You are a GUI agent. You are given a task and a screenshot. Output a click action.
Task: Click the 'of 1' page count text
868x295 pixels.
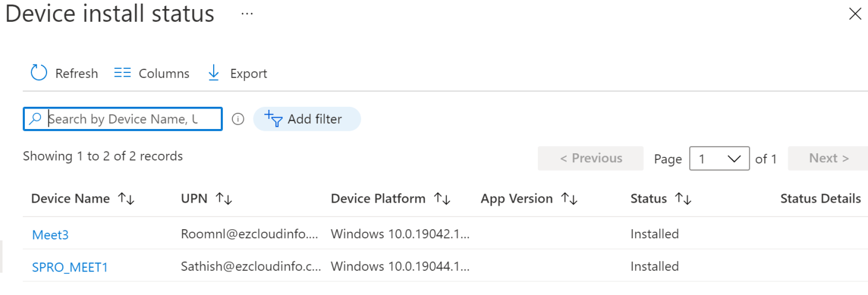tap(766, 159)
